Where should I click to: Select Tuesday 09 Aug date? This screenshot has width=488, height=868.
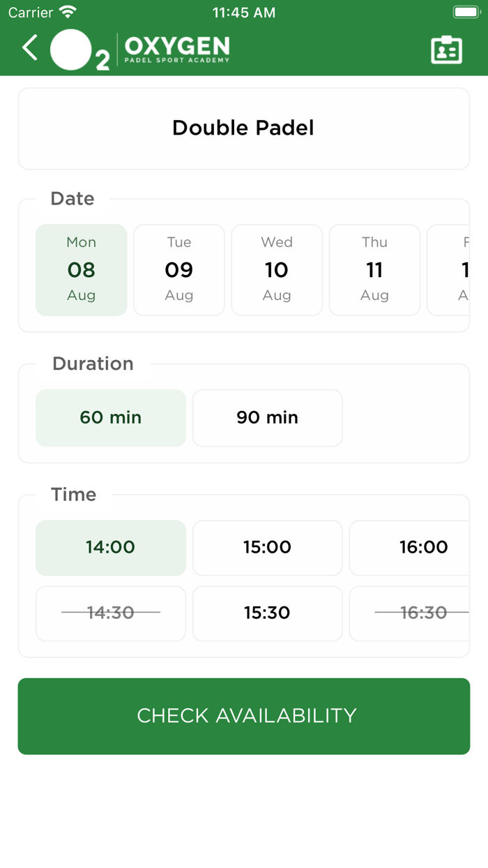[x=179, y=269]
